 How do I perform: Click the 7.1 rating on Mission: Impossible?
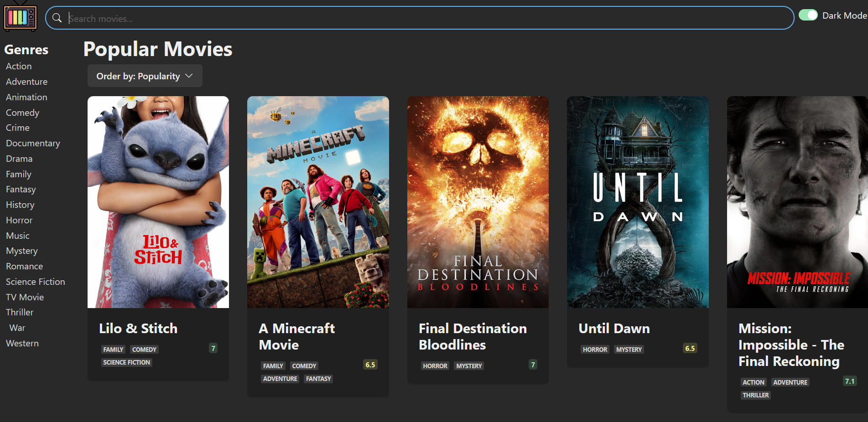850,381
